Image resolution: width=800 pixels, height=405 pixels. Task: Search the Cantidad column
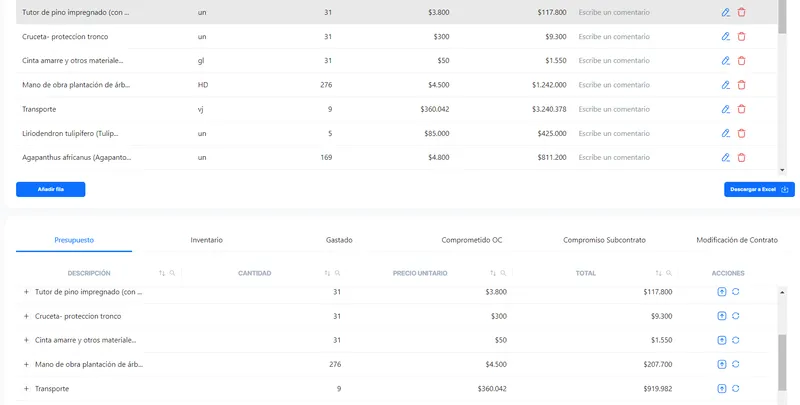tap(338, 273)
